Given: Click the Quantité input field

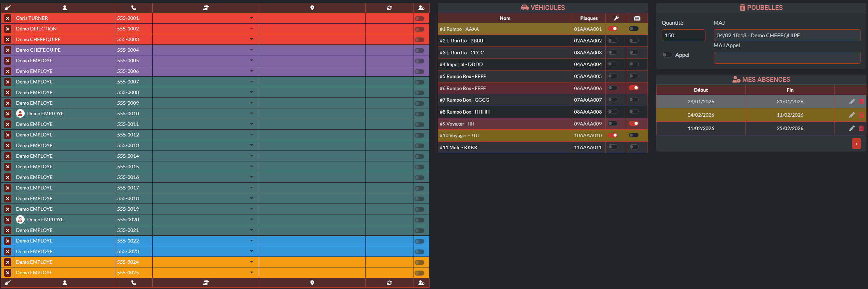Looking at the screenshot, I should [x=683, y=35].
